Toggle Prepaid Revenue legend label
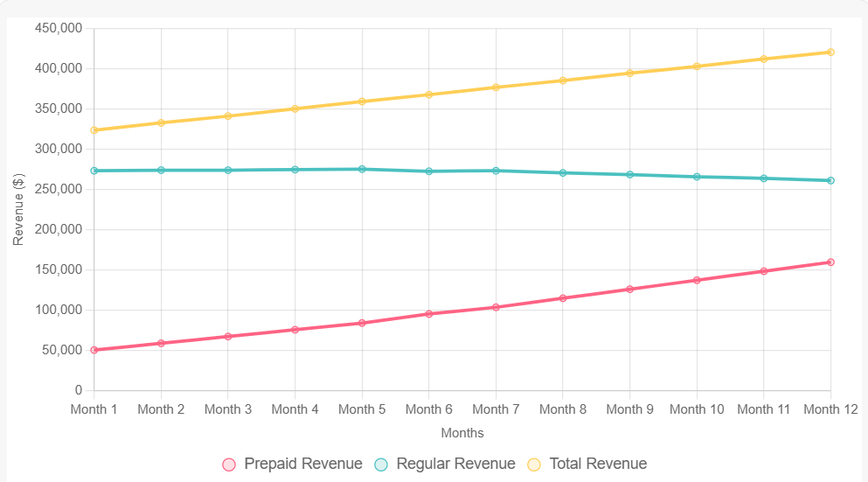 pos(302,464)
